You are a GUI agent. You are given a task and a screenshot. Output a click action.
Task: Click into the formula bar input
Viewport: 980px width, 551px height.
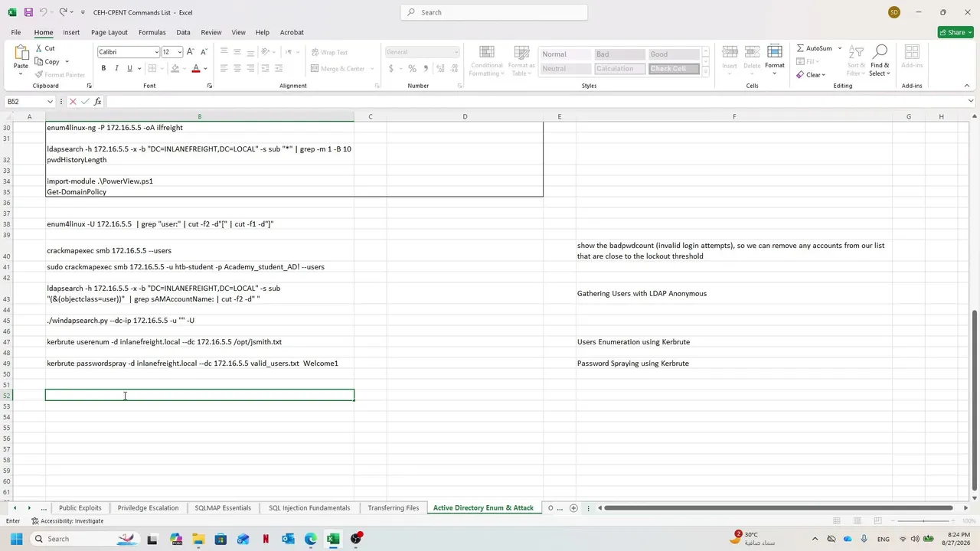[x=536, y=102]
